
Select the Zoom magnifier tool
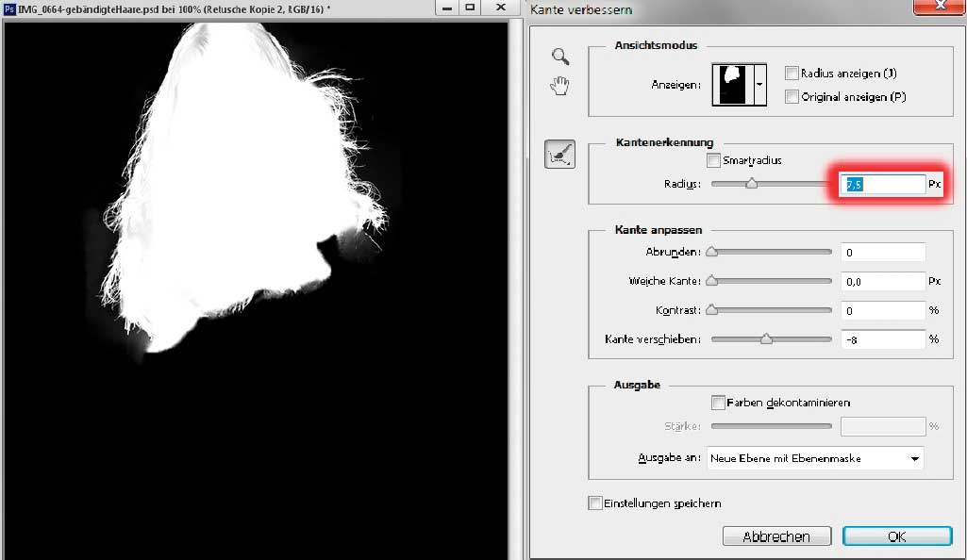(560, 57)
